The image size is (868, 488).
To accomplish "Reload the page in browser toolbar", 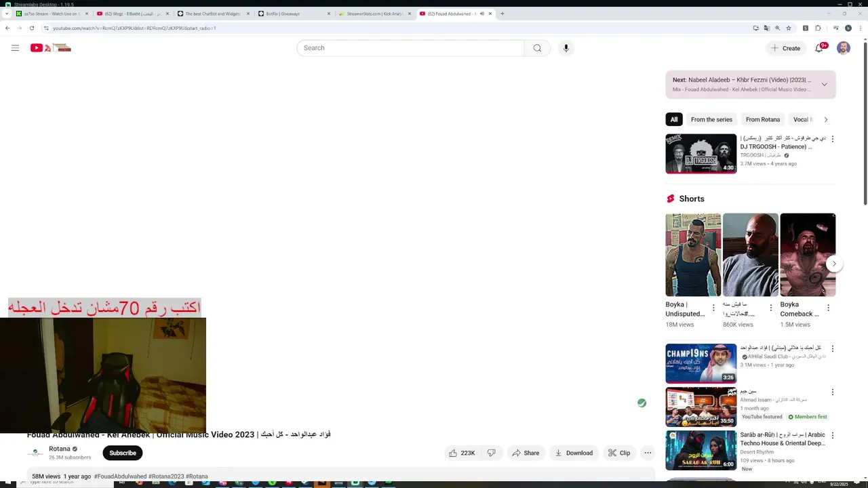I will (x=31, y=28).
